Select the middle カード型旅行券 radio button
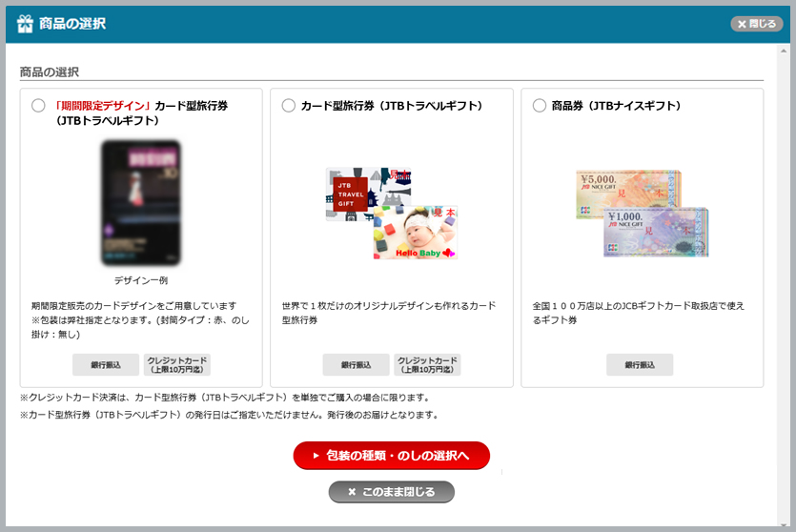Viewport: 796px width, 532px height. [x=289, y=106]
